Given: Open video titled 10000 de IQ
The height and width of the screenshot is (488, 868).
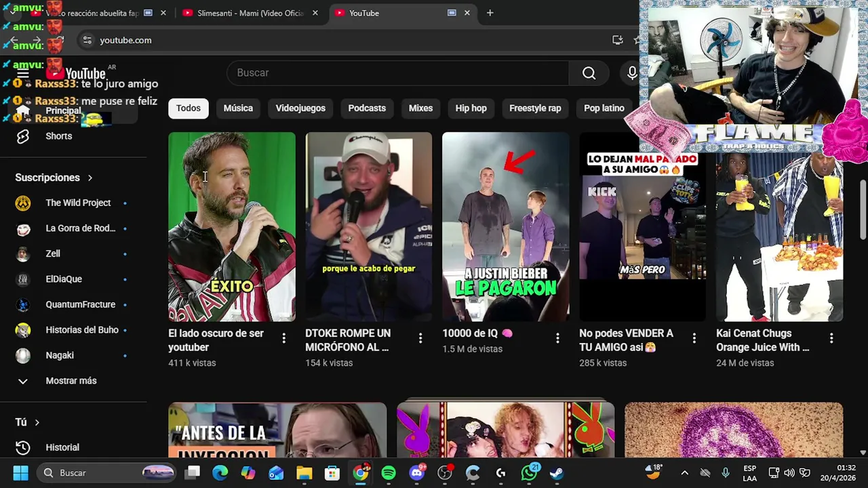Looking at the screenshot, I should coord(477,333).
